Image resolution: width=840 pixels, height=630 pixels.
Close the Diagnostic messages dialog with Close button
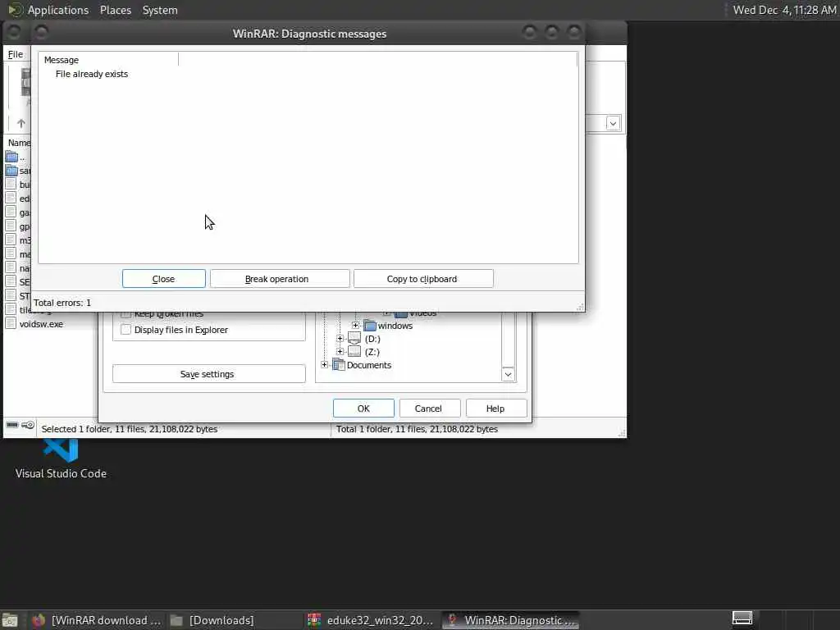pos(163,279)
